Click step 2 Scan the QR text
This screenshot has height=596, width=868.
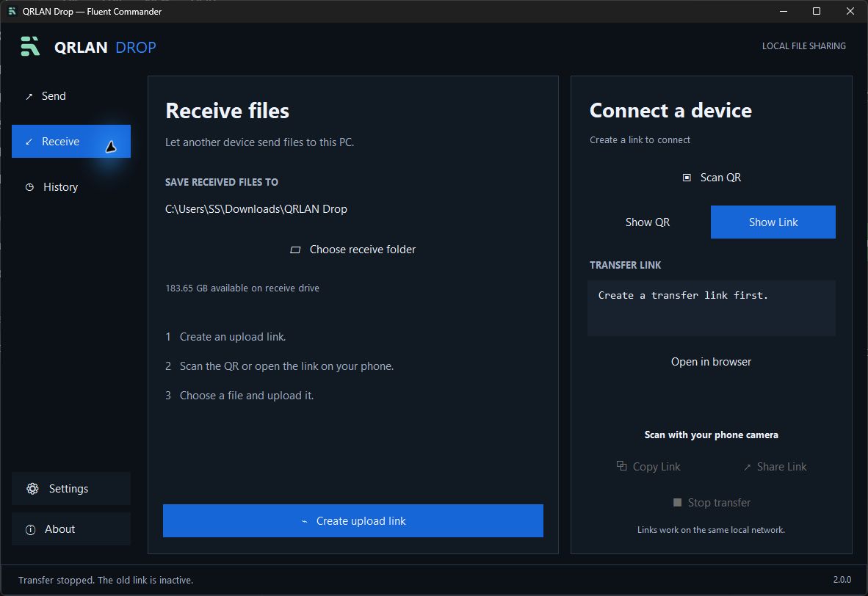[280, 366]
